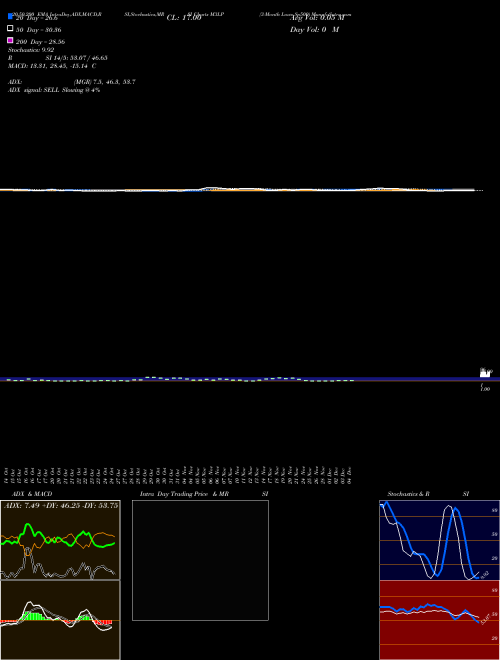500x660 pixels.
Task: Click the white 50 Day EMA legend square
Action: 10,28
